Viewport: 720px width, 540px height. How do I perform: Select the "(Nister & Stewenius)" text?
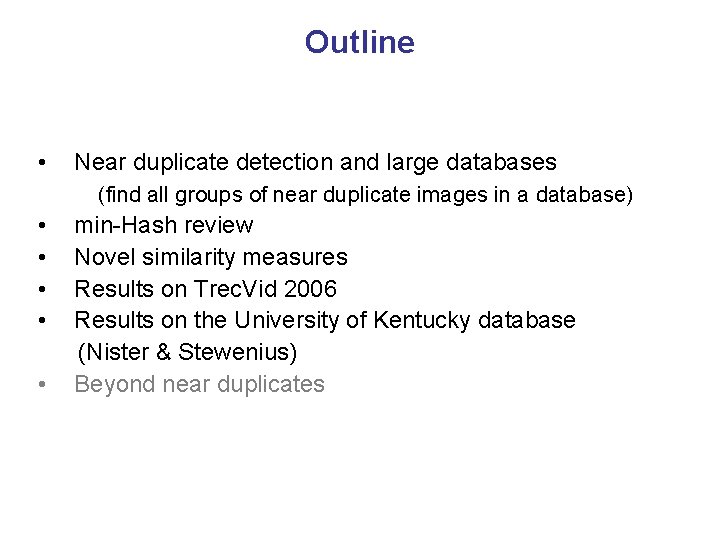[188, 352]
